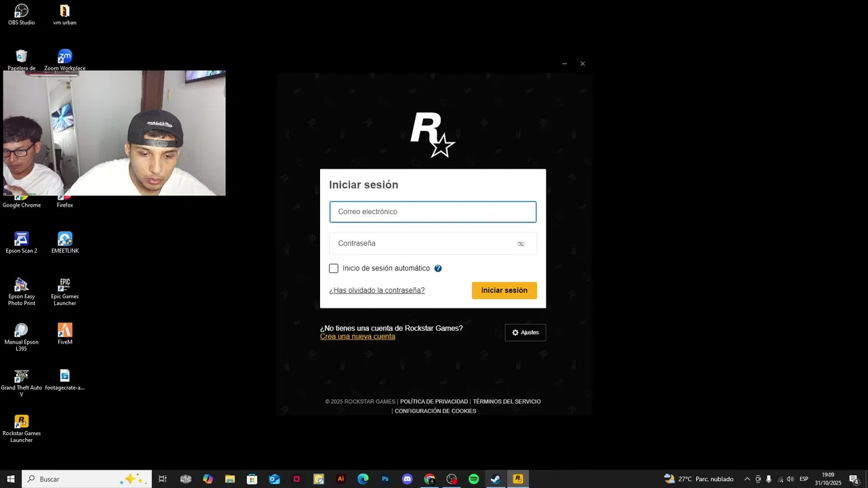The width and height of the screenshot is (868, 488).
Task: Focus the Correo electrónico input field
Action: tap(433, 211)
